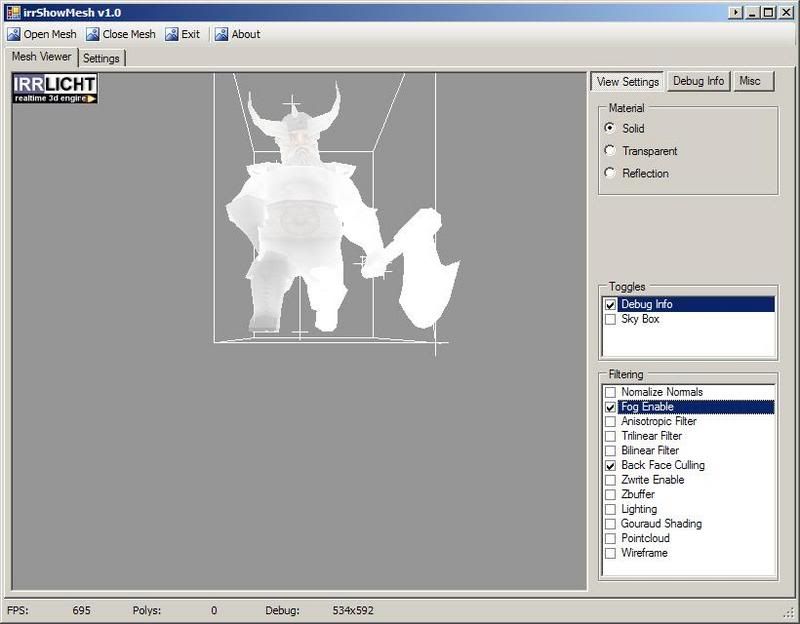
Task: Disable the Fog Enable checkbox
Action: click(x=610, y=407)
